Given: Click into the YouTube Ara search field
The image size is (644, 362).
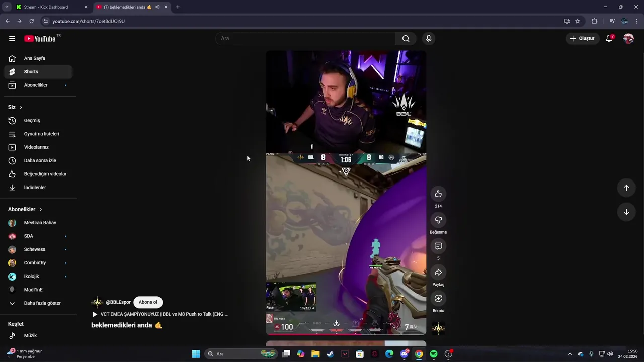Looking at the screenshot, I should click(x=305, y=39).
